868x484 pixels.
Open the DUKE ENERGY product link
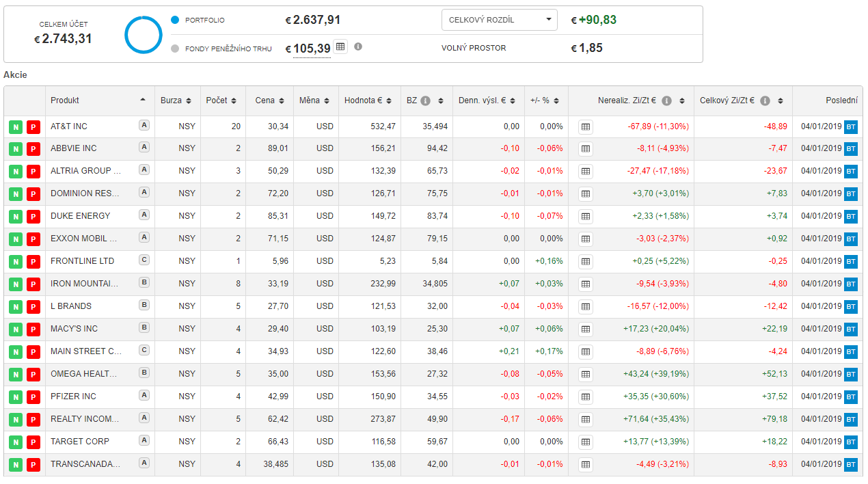point(80,216)
